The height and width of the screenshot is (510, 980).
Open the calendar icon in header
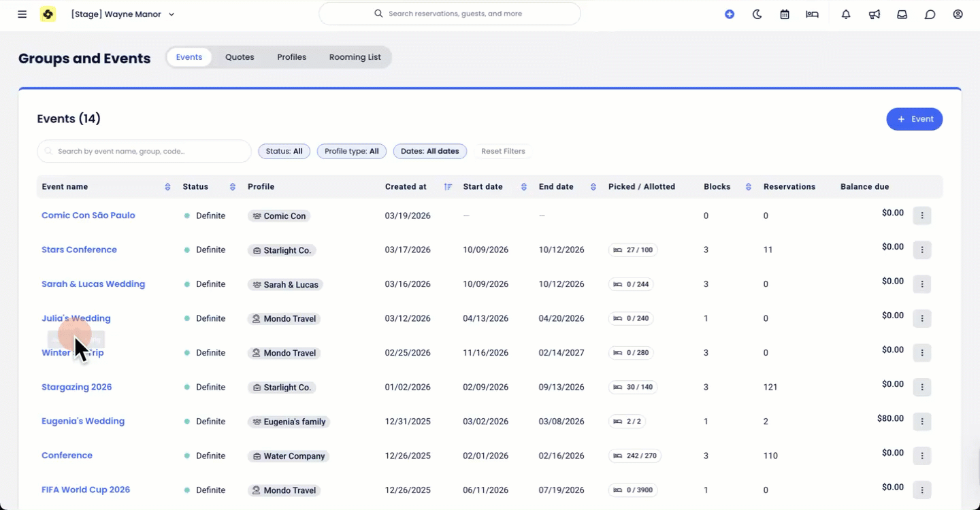pyautogui.click(x=785, y=14)
